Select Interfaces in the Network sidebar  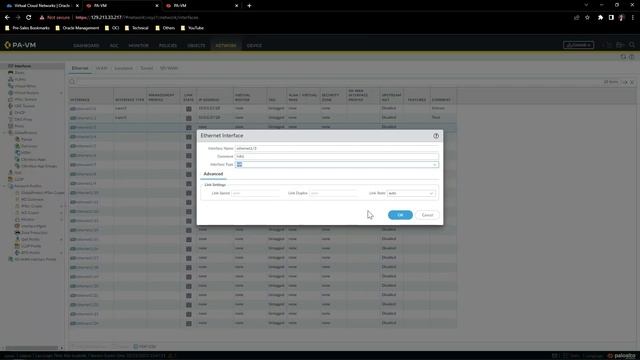click(x=22, y=66)
